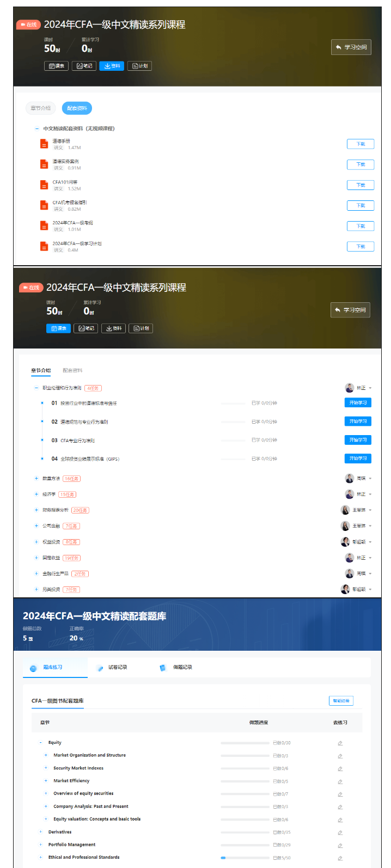Click the outlined button next to CFA一级图书配套题库

tap(341, 701)
